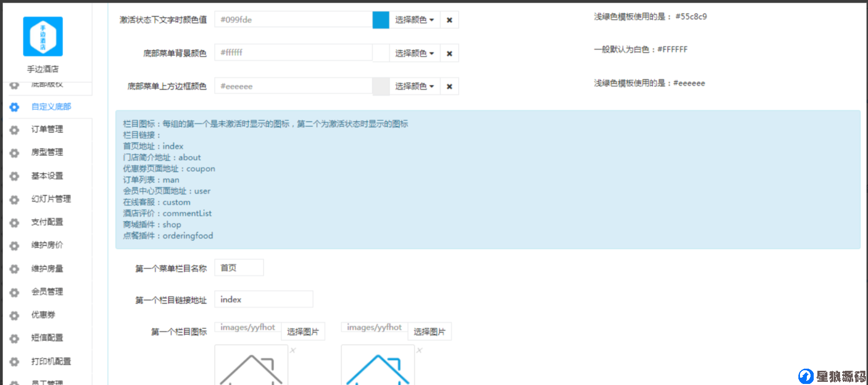Click the blue house icon thumbnail
This screenshot has height=385, width=868.
click(378, 366)
